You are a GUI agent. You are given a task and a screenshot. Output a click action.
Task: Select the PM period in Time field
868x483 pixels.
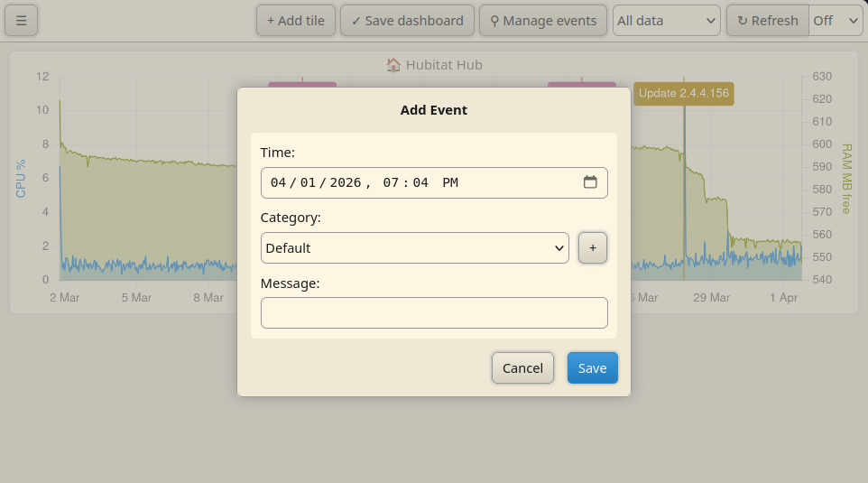(x=450, y=182)
